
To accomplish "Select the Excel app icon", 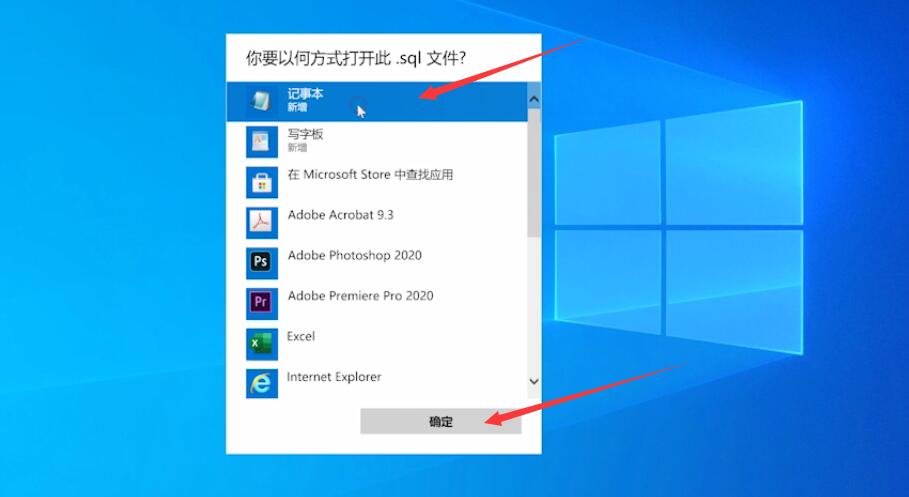I will [261, 344].
